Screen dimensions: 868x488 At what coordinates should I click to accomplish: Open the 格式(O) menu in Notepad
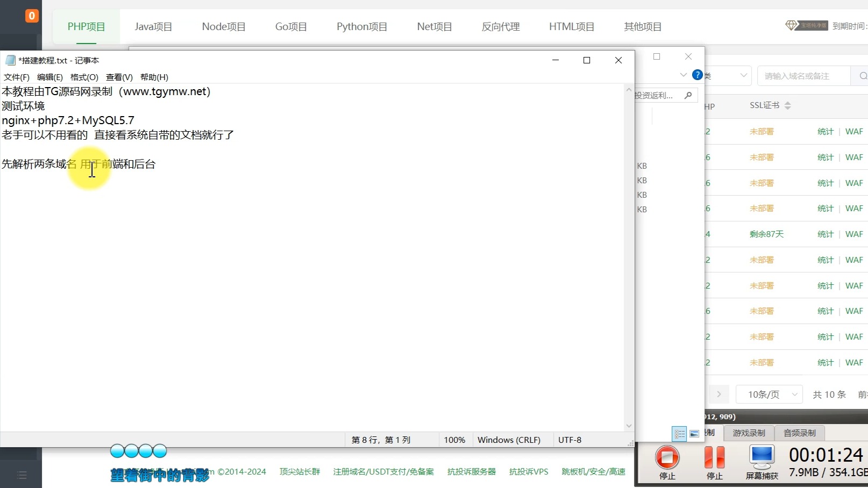click(84, 77)
